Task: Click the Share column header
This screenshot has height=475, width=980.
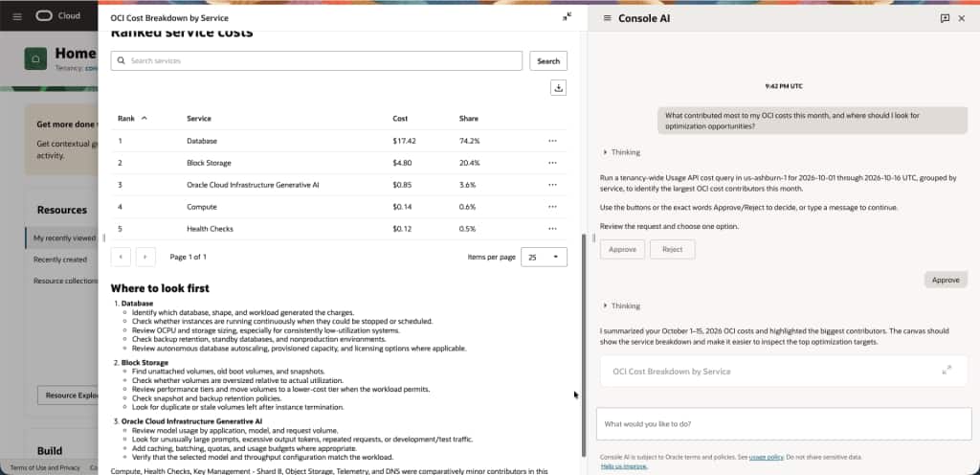Action: (x=468, y=118)
